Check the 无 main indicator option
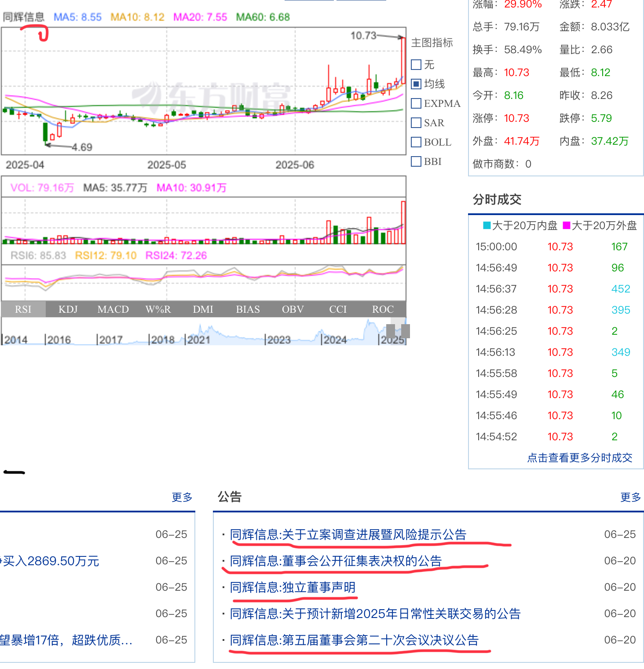 [x=416, y=65]
